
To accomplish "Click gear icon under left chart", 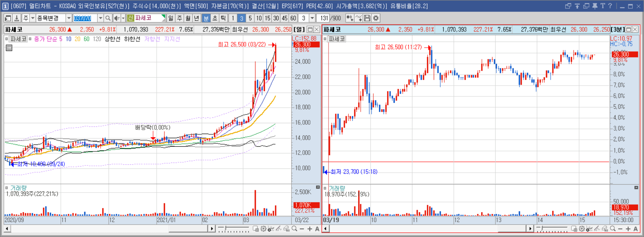I will pyautogui.click(x=263, y=229).
